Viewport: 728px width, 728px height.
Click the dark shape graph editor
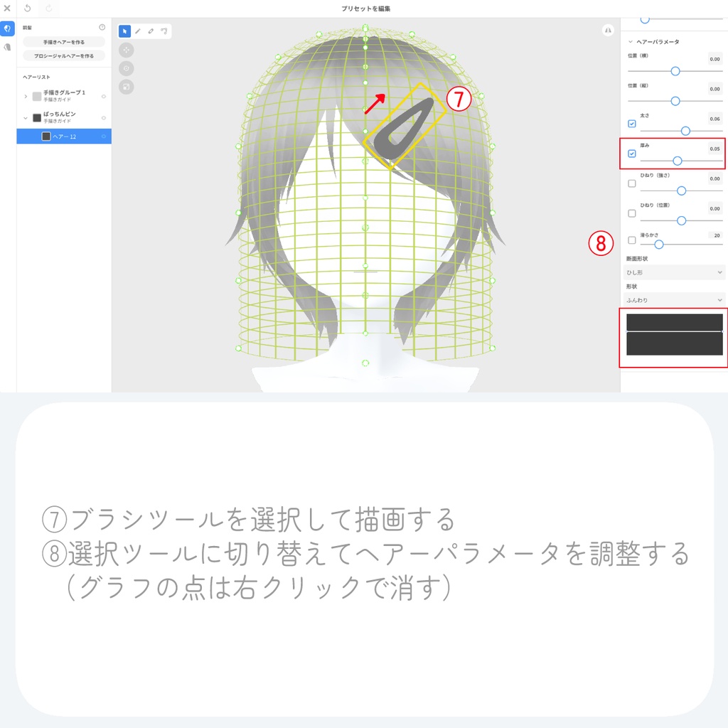[x=674, y=335]
